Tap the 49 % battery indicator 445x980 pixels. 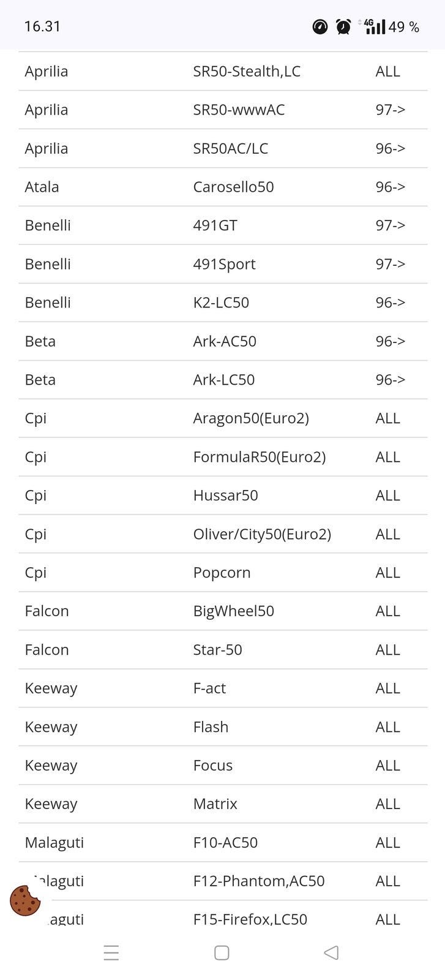(403, 27)
